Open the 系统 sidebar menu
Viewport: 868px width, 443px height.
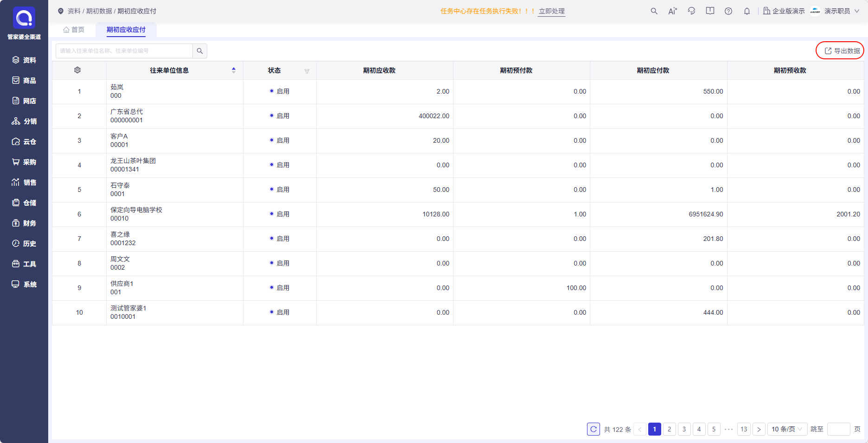point(24,285)
